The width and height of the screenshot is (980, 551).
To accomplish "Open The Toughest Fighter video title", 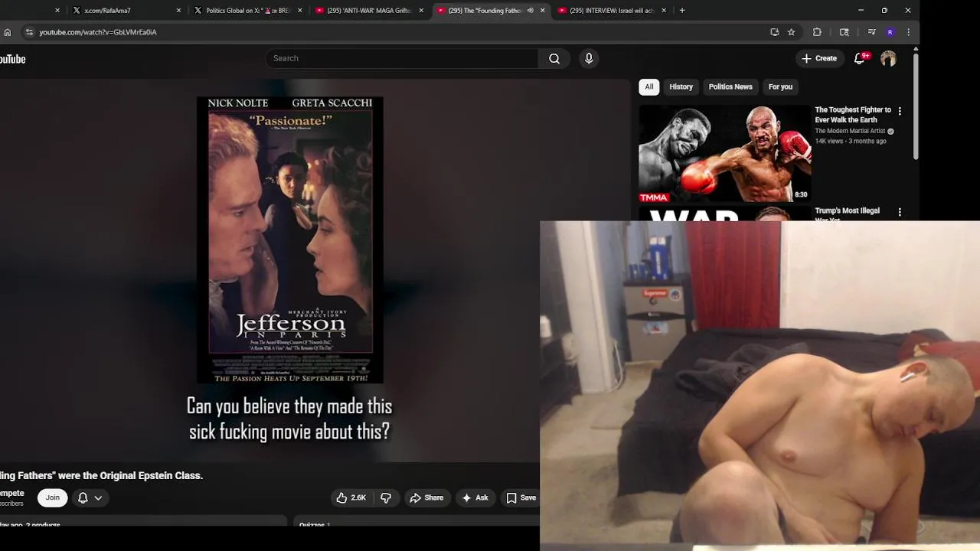I will click(853, 115).
